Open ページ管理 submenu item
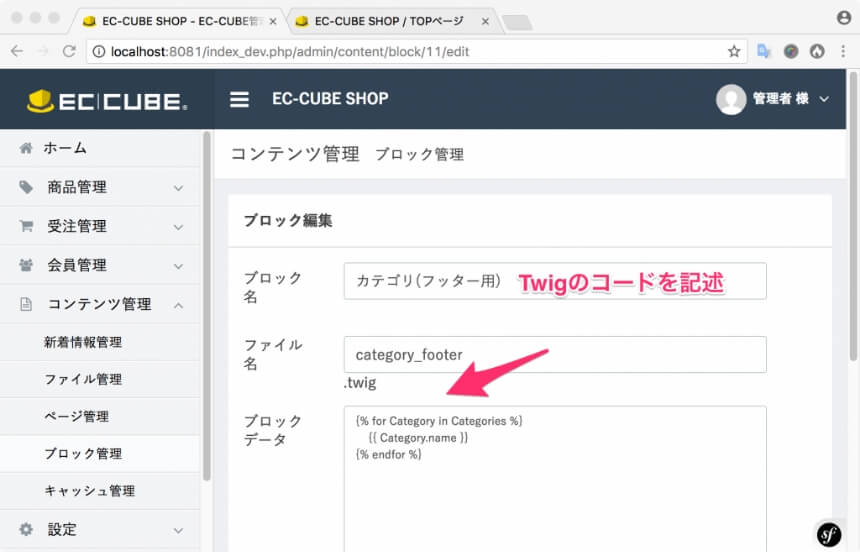Viewport: 860px width, 552px height. click(x=100, y=416)
